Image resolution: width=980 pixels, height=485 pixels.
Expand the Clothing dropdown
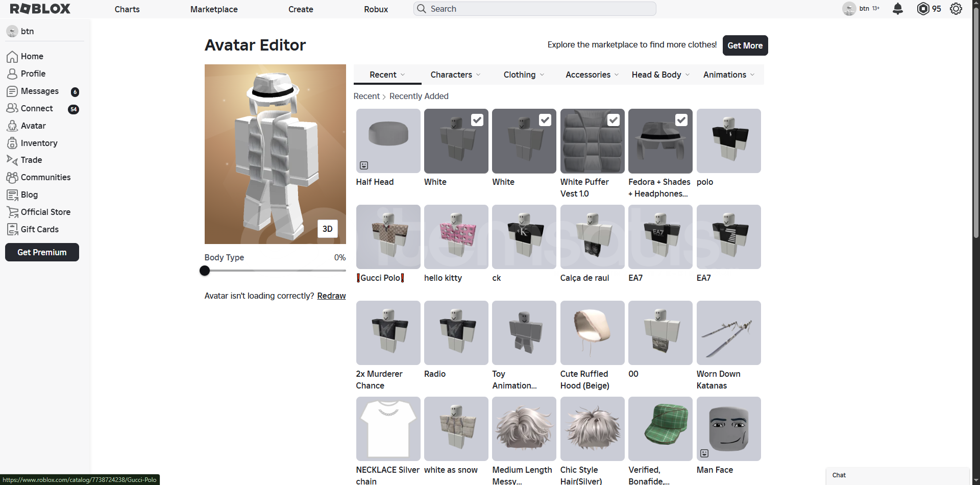point(524,75)
